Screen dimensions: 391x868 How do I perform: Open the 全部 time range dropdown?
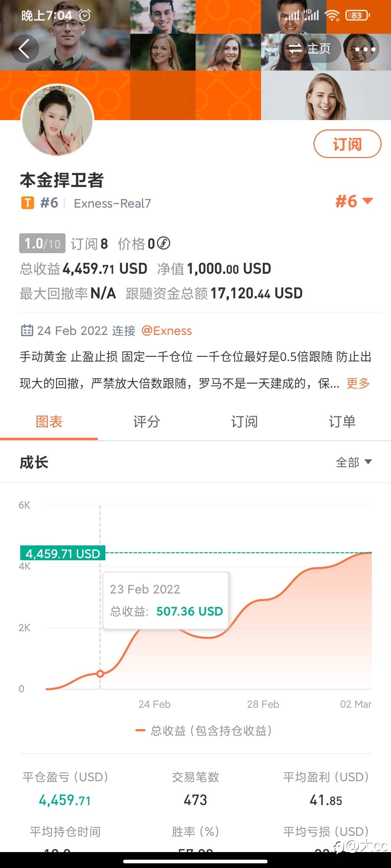coord(353,462)
